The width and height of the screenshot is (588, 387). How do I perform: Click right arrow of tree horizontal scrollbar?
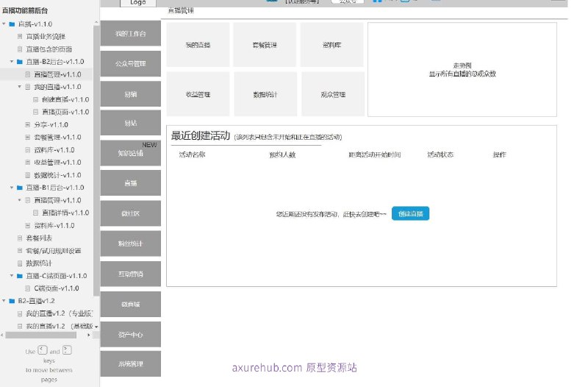88,335
